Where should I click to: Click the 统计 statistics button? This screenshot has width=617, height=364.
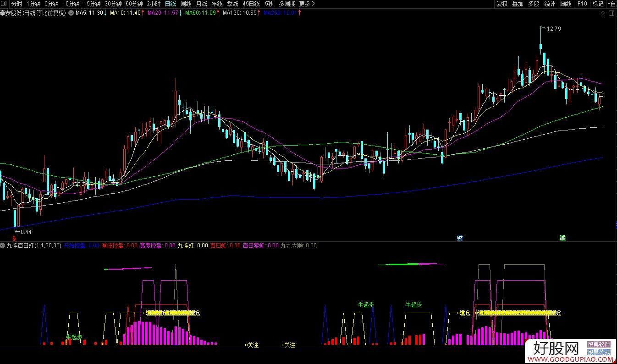pos(550,4)
